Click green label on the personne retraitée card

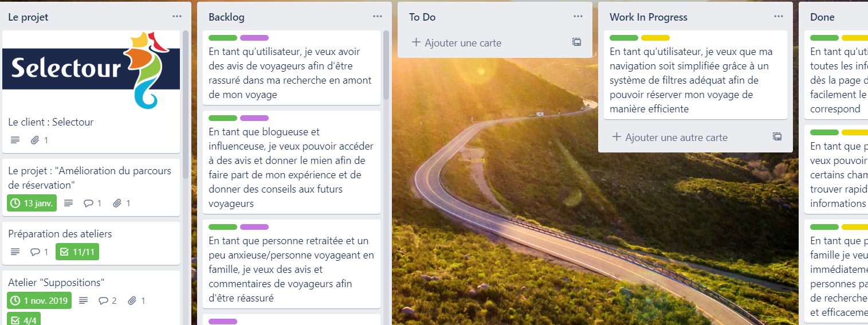pos(223,227)
